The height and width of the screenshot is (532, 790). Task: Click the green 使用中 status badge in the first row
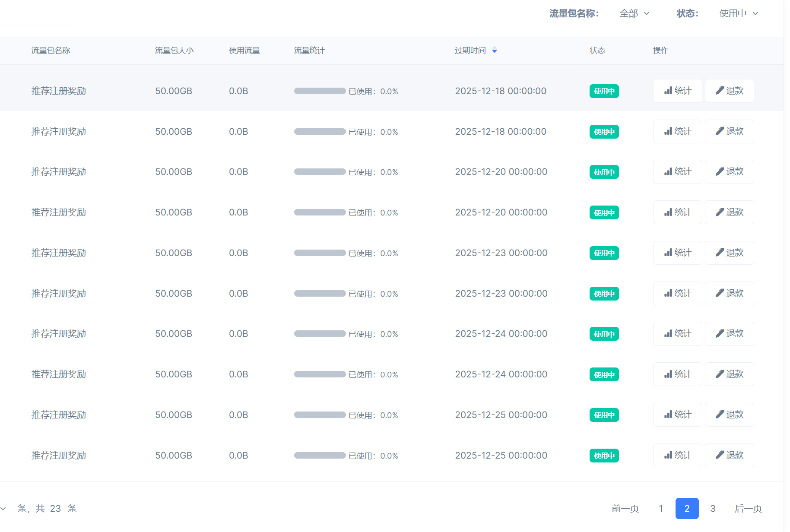pyautogui.click(x=604, y=91)
